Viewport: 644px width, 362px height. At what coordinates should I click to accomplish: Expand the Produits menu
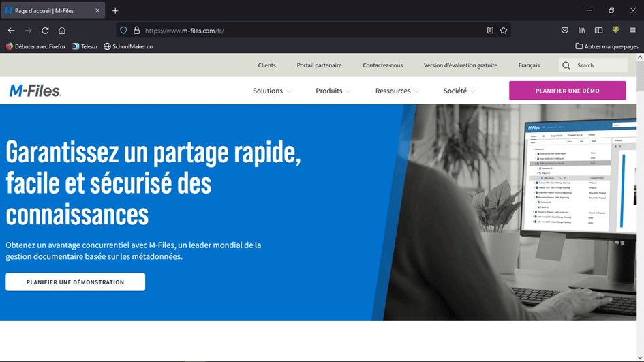point(333,91)
